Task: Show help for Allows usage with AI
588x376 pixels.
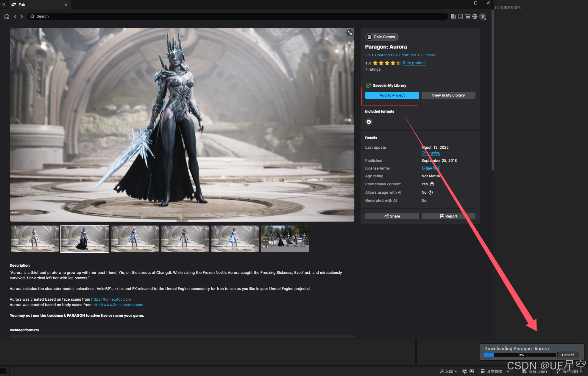Action: 431,192
